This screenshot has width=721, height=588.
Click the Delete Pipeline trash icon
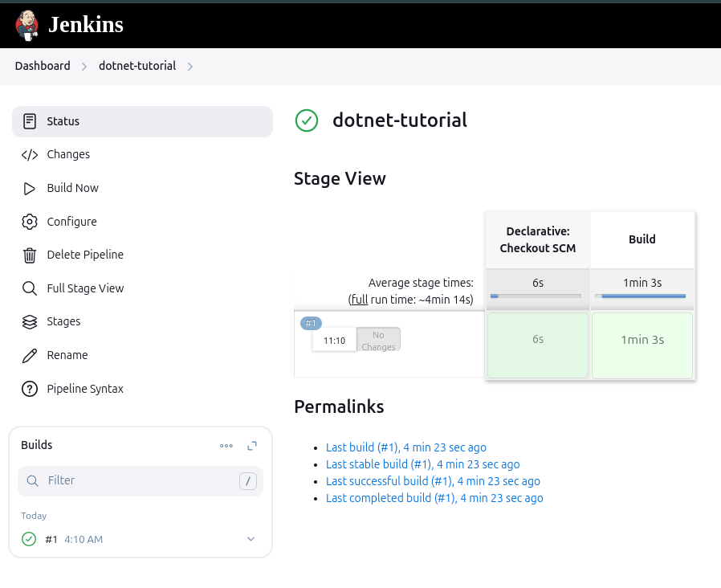[30, 255]
